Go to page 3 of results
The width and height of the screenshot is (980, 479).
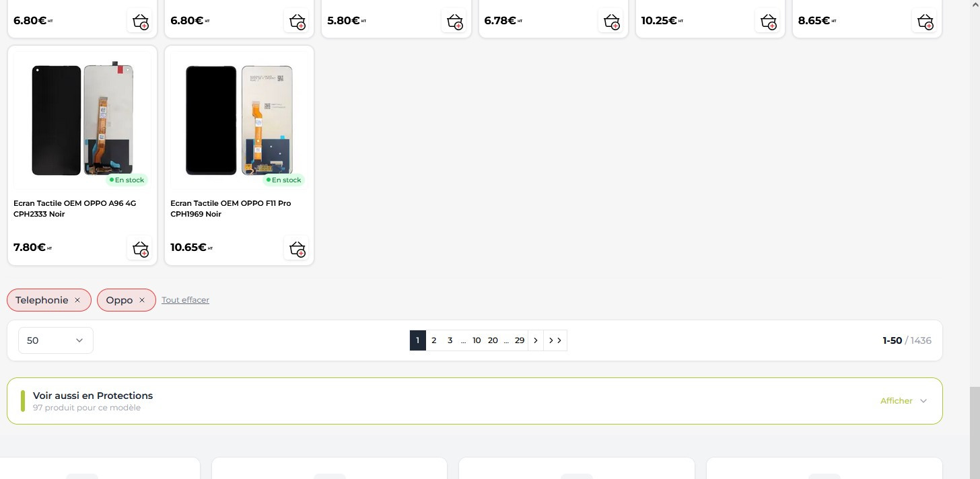[450, 340]
